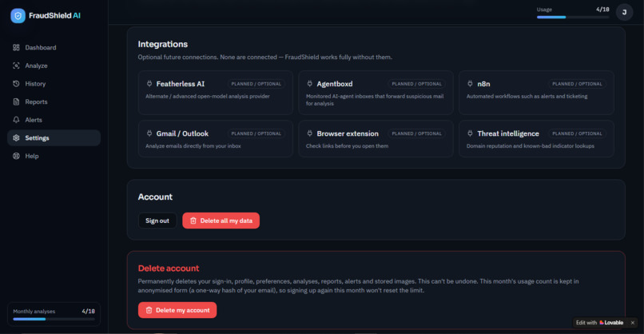Click the 4/10 count beside top Usage
The width and height of the screenshot is (644, 334).
coord(602,9)
